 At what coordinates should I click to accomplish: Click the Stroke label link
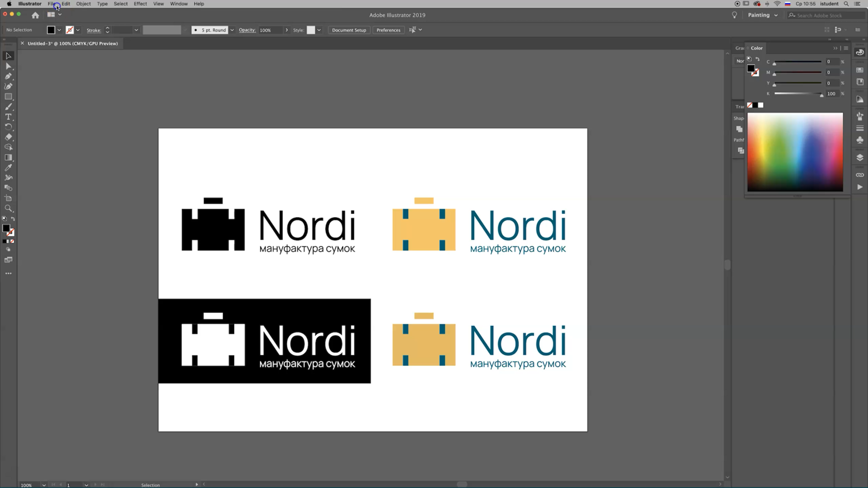point(94,30)
